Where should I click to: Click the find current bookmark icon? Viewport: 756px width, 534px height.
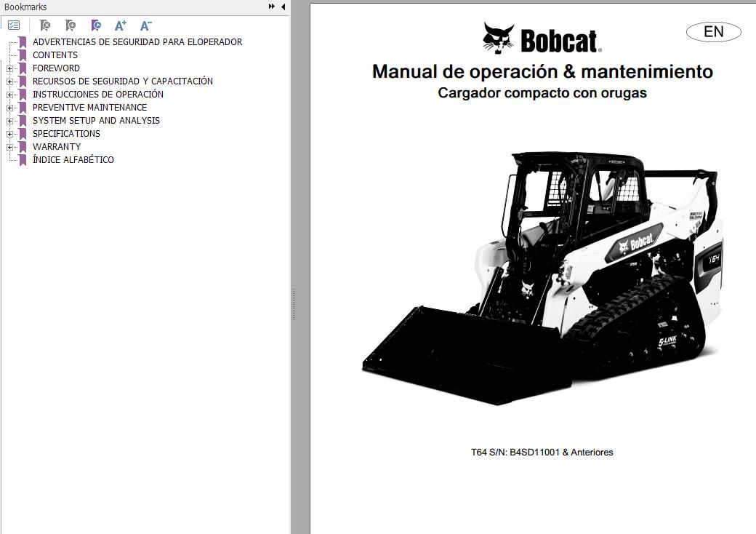click(x=96, y=25)
